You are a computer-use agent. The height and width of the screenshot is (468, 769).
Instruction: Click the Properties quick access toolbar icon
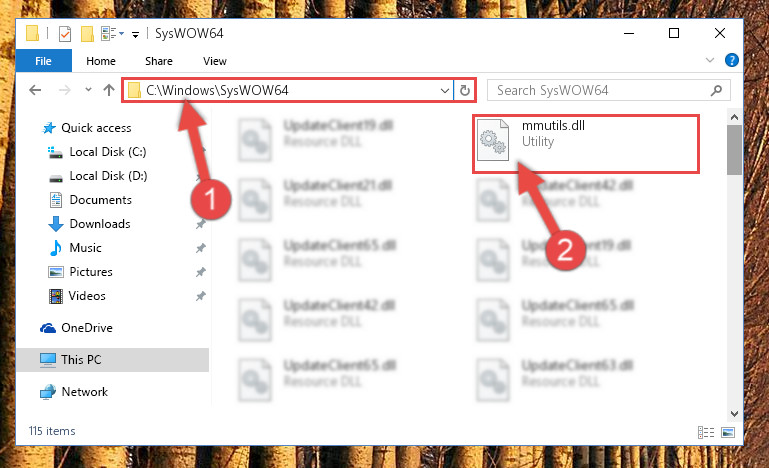click(x=65, y=34)
